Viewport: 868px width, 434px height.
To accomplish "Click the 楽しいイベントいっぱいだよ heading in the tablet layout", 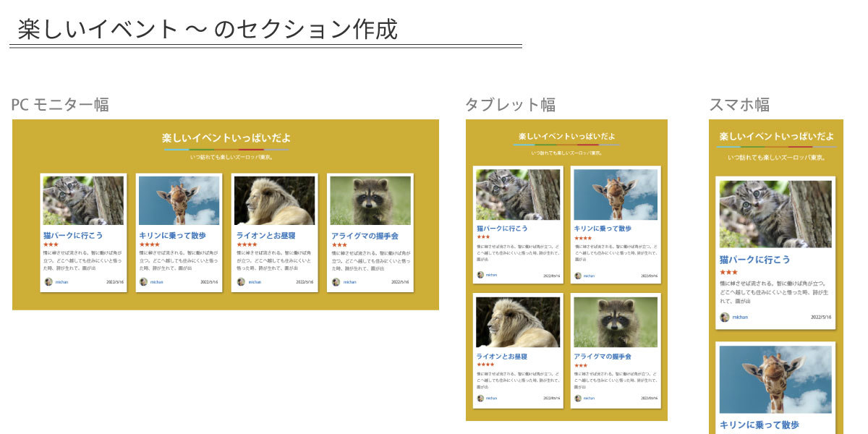I will (566, 136).
